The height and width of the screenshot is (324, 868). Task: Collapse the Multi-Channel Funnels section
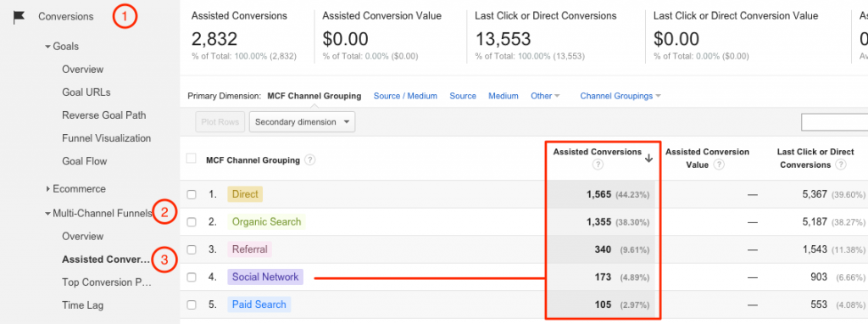click(x=48, y=213)
